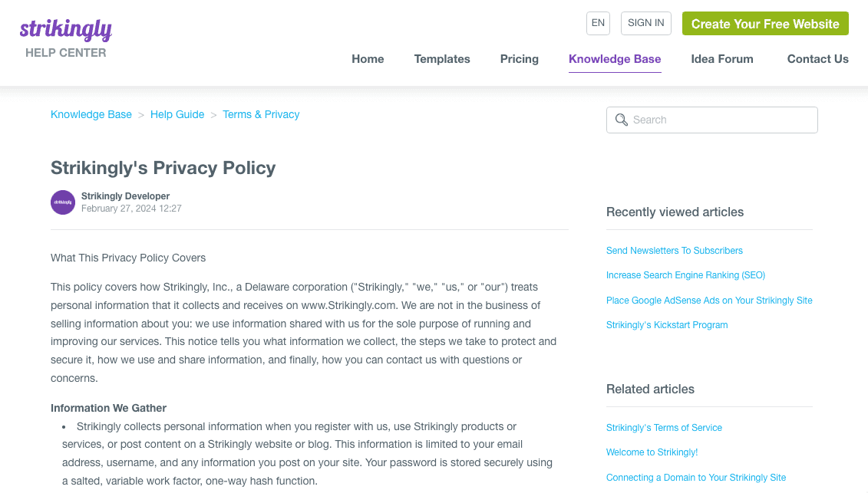Open the Pricing page
Viewport: 868px width, 493px height.
(x=520, y=59)
